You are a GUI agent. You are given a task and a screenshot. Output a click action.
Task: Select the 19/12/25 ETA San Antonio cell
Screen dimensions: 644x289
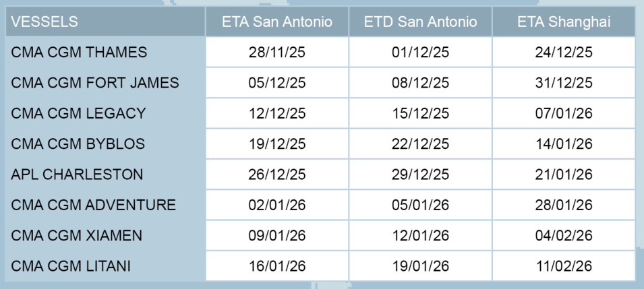point(277,143)
